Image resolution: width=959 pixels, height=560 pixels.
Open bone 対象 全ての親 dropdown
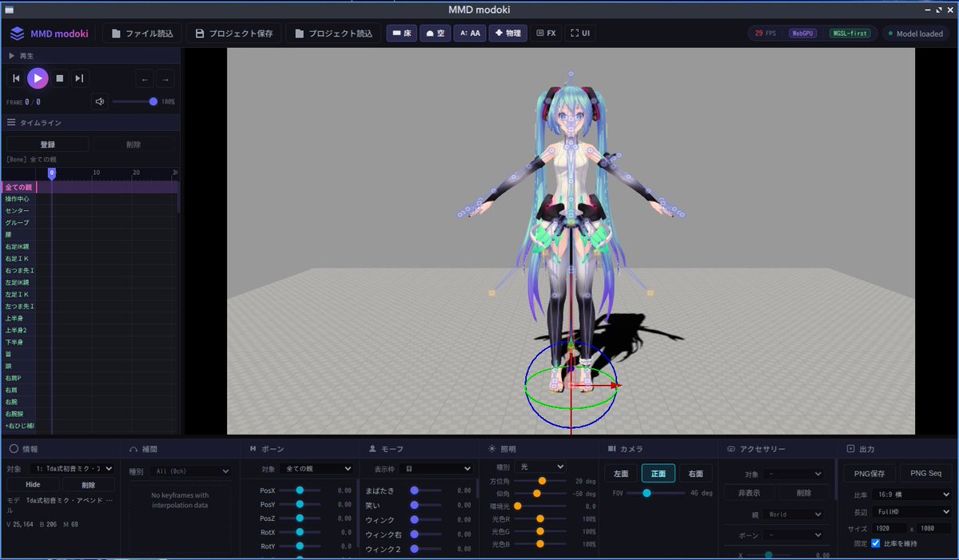pos(316,469)
